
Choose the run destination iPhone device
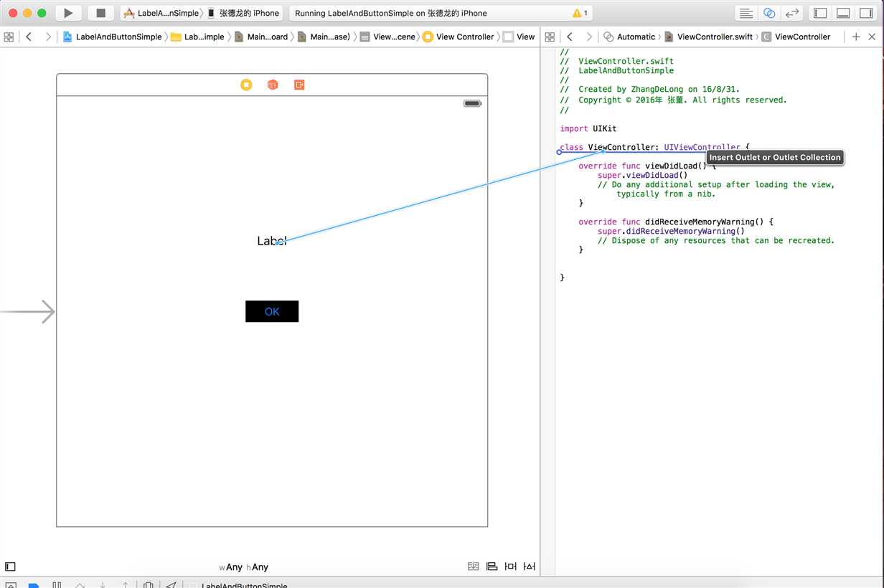243,13
